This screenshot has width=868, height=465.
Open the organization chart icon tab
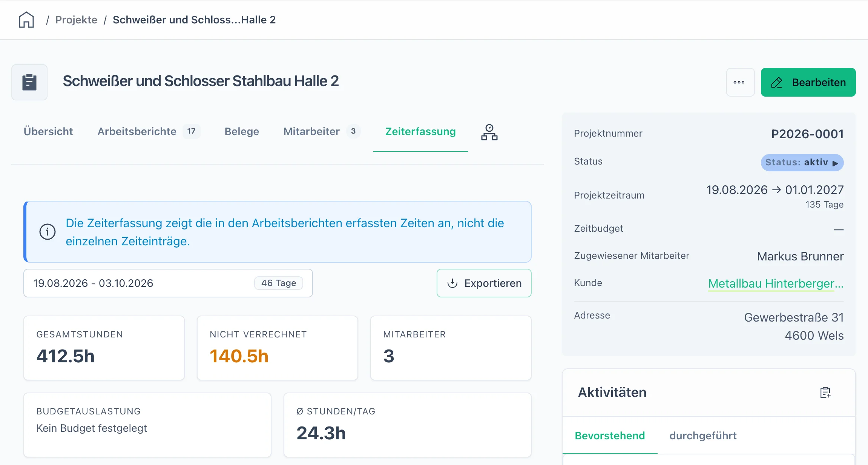pos(489,132)
